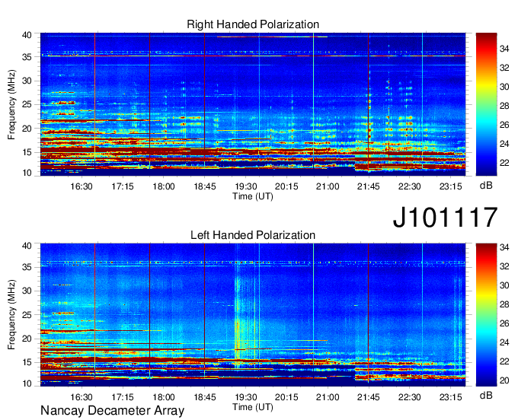The image size is (518, 420).
Task: Click the 19:30 time tick of the upper plot
Action: 245,186
